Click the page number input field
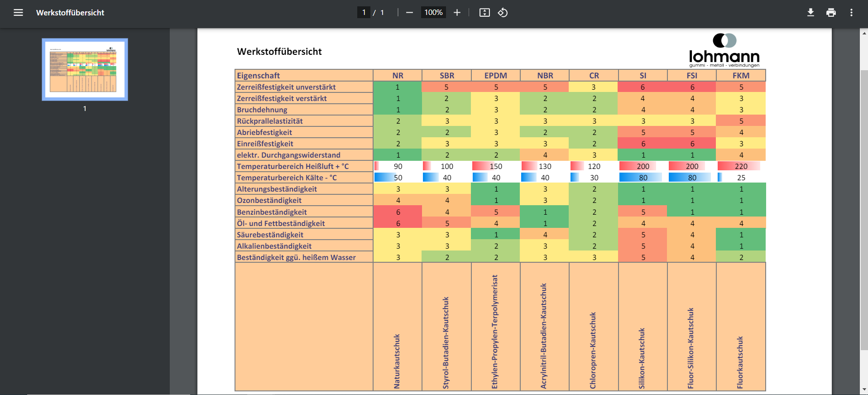This screenshot has height=395, width=868. (364, 13)
